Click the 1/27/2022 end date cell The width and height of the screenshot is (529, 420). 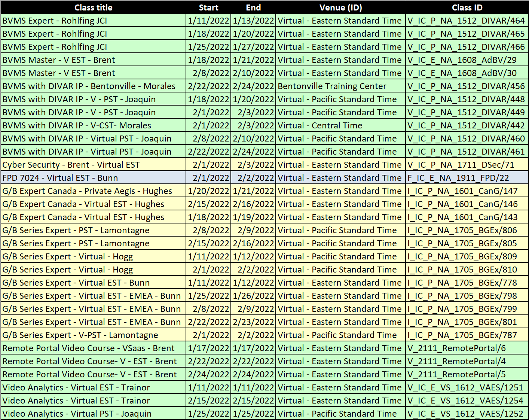tap(253, 47)
